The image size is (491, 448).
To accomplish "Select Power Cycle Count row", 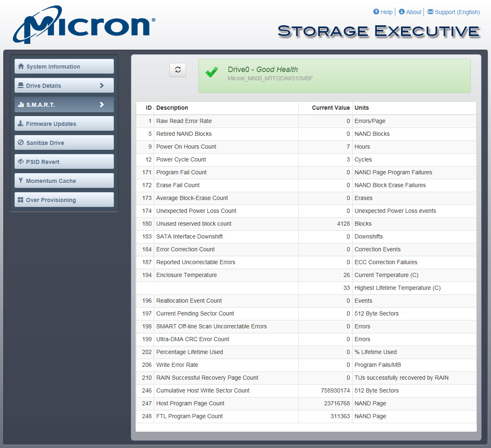I will (x=306, y=159).
